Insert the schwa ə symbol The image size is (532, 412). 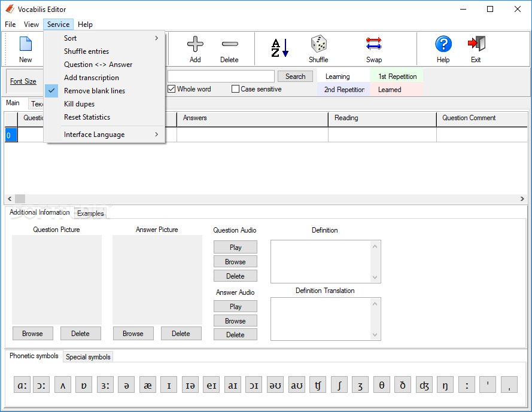pyautogui.click(x=126, y=385)
